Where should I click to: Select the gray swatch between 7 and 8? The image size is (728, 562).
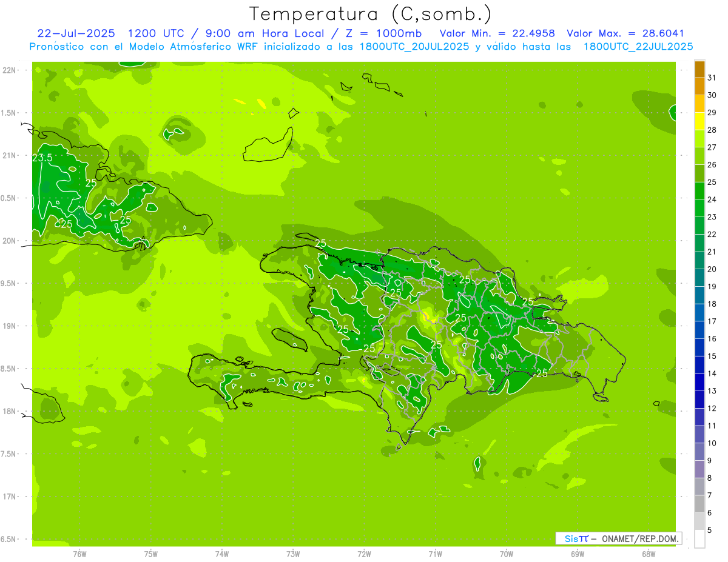tap(699, 487)
